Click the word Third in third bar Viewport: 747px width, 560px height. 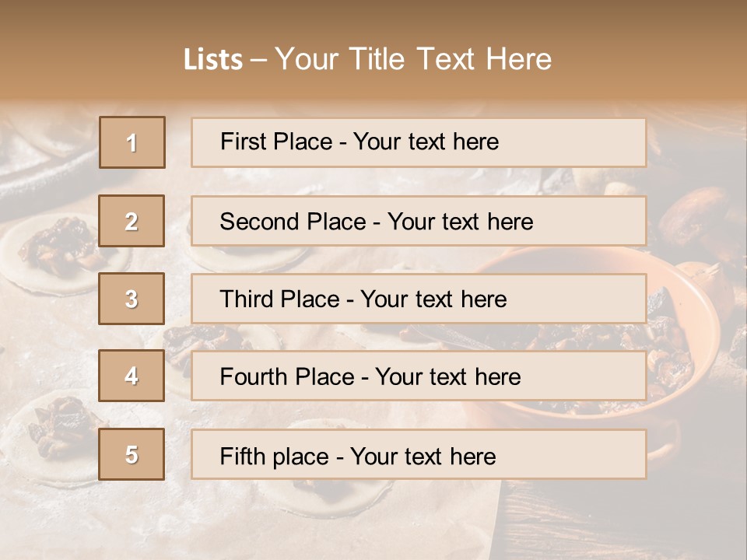tap(246, 299)
